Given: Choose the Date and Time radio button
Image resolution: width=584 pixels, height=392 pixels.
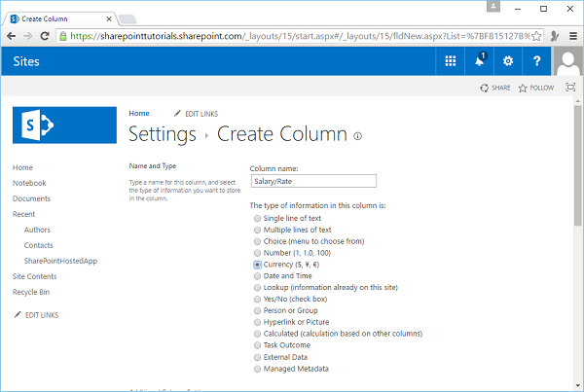Looking at the screenshot, I should click(257, 275).
